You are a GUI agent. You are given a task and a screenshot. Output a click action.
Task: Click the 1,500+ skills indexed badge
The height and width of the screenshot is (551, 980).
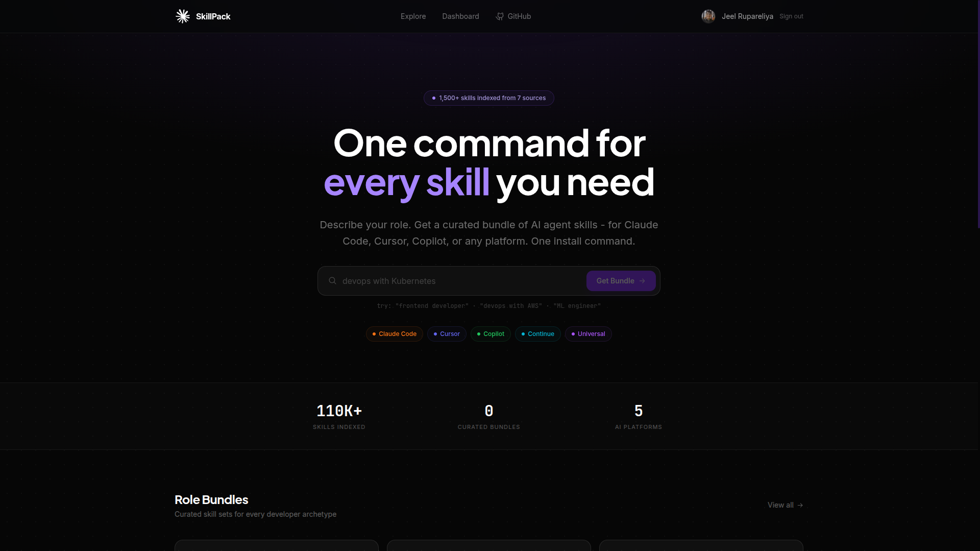[489, 98]
